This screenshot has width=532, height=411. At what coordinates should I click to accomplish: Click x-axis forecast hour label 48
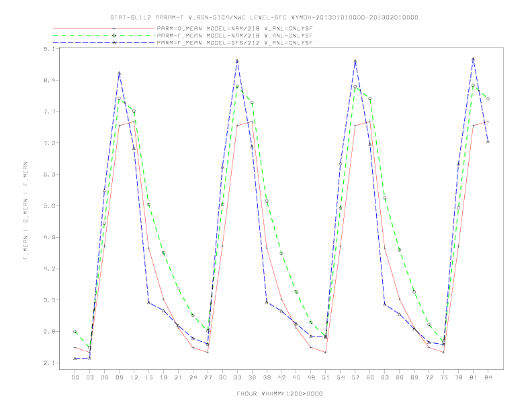(311, 377)
